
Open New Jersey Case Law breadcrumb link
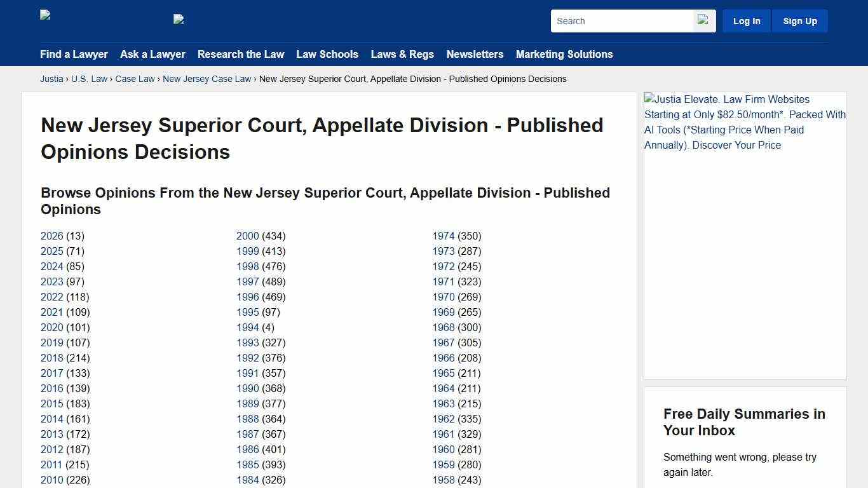coord(207,79)
